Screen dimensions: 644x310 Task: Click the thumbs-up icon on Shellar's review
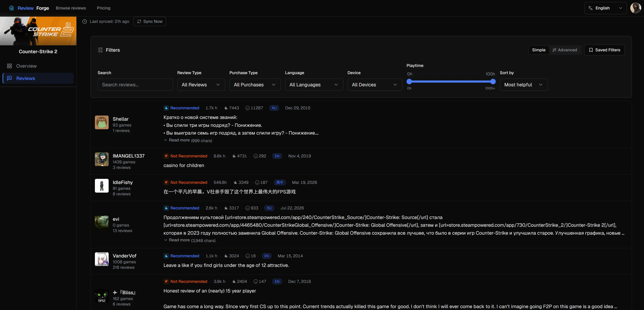[166, 108]
